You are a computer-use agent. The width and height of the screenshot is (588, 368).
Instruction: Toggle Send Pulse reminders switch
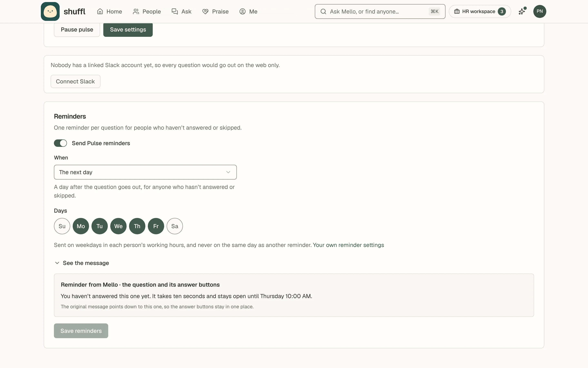[60, 143]
